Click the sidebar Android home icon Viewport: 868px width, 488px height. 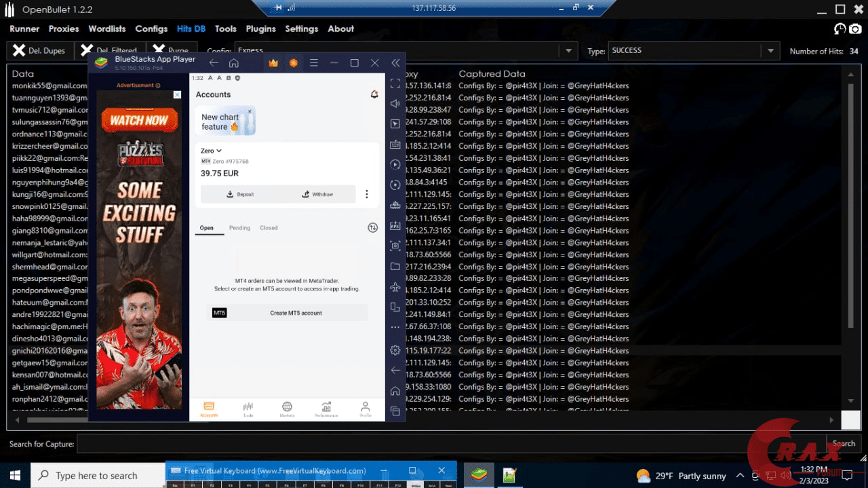(395, 391)
